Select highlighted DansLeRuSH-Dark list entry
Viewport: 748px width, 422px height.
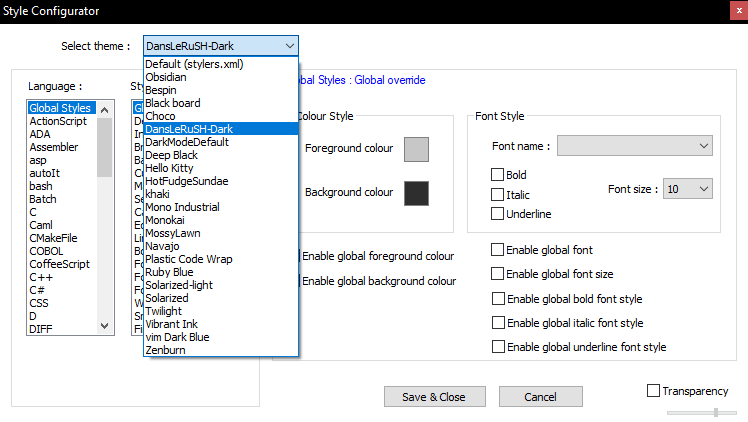click(221, 129)
